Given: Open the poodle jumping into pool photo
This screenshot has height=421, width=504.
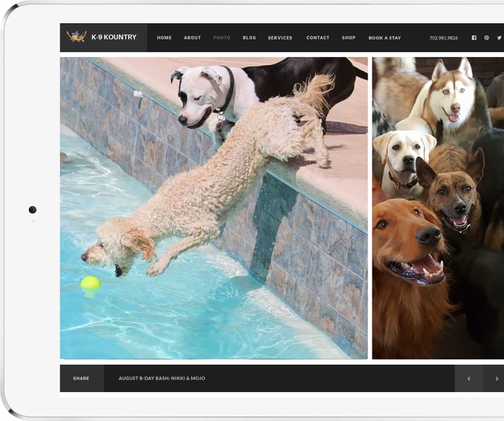Looking at the screenshot, I should [214, 208].
